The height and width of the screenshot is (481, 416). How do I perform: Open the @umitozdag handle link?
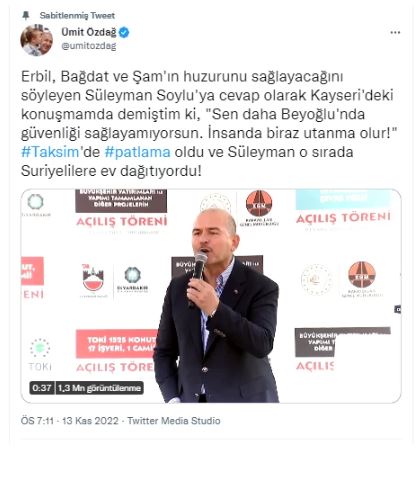(x=89, y=46)
